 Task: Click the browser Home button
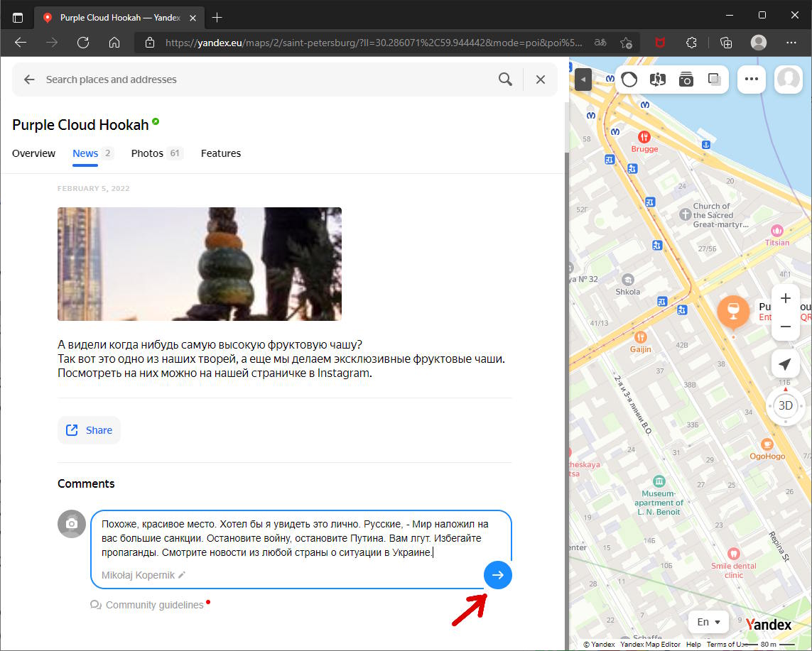[x=114, y=43]
